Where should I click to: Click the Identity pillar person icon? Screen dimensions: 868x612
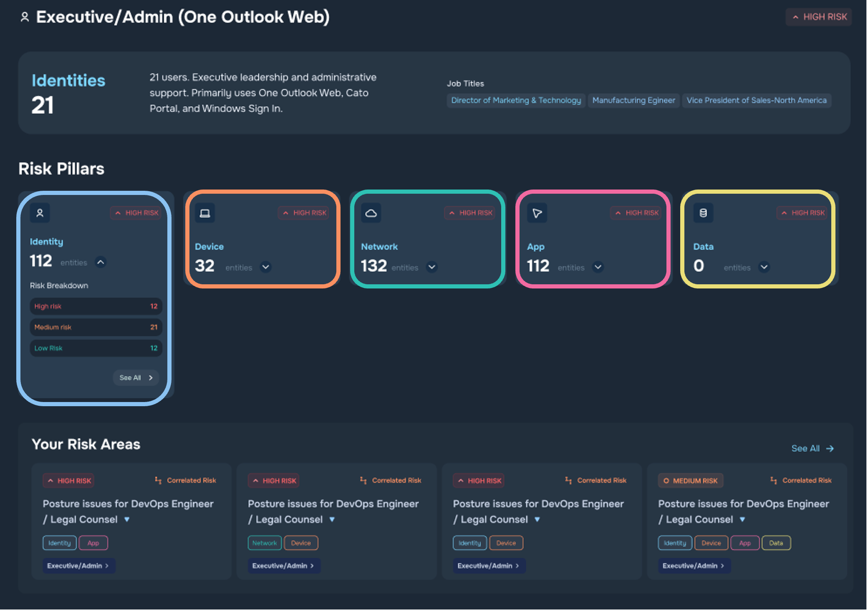[x=40, y=213]
